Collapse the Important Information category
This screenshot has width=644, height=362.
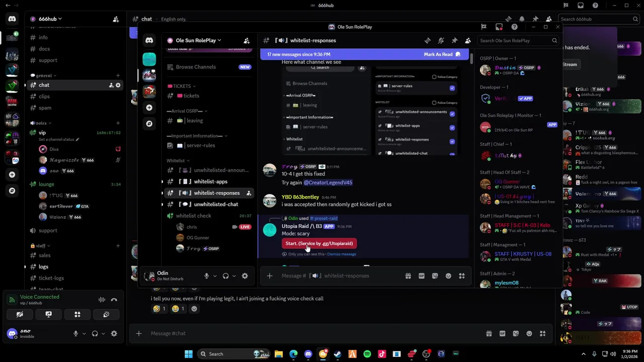(x=197, y=136)
